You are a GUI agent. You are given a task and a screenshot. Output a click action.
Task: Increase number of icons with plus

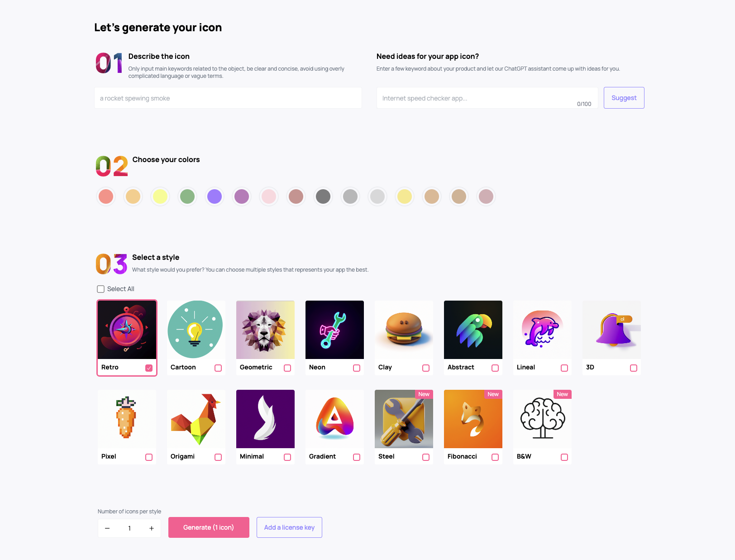click(152, 528)
